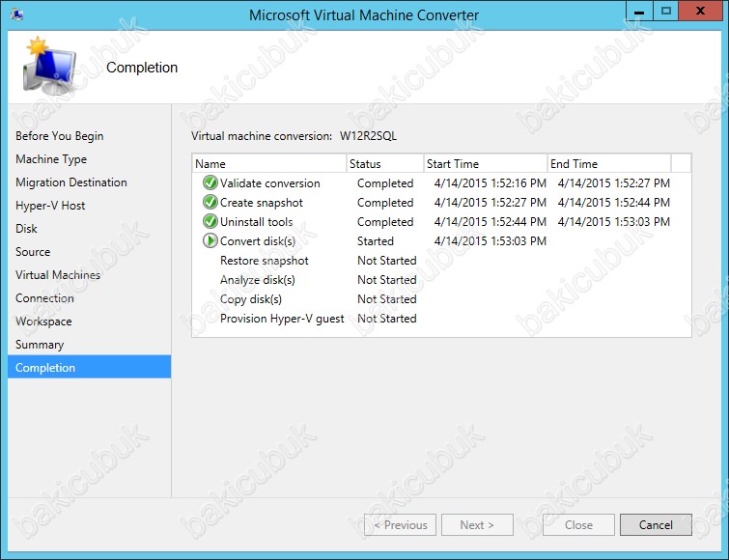The height and width of the screenshot is (560, 729).
Task: Click Completed status of Uninstall tools
Action: point(385,222)
